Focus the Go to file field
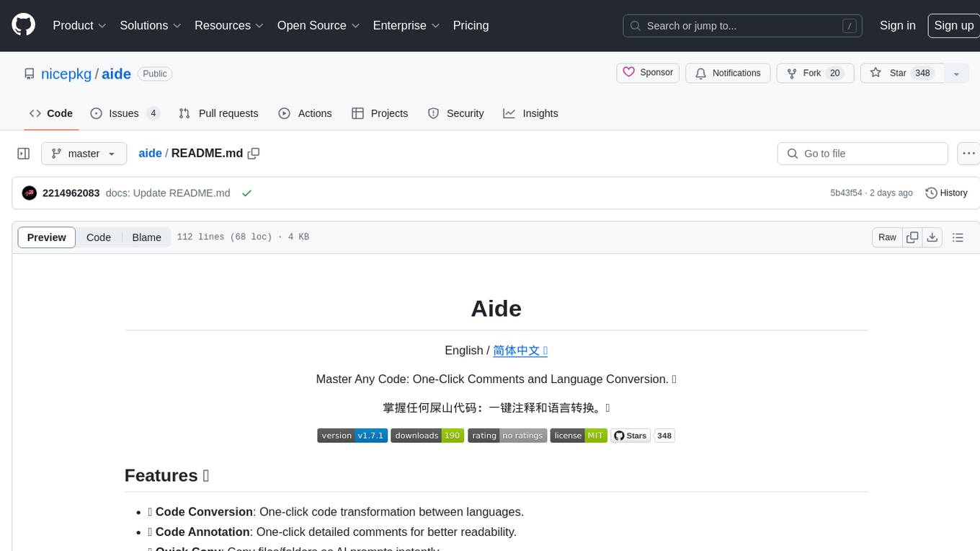The width and height of the screenshot is (980, 551). click(x=863, y=154)
